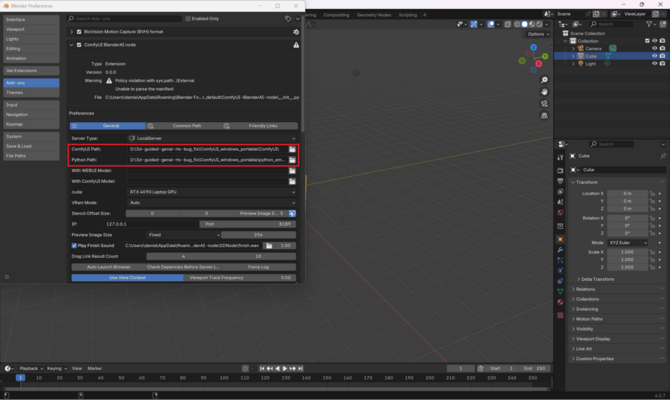Open outliner filter funnel
This screenshot has height=400, width=670.
[x=649, y=24]
